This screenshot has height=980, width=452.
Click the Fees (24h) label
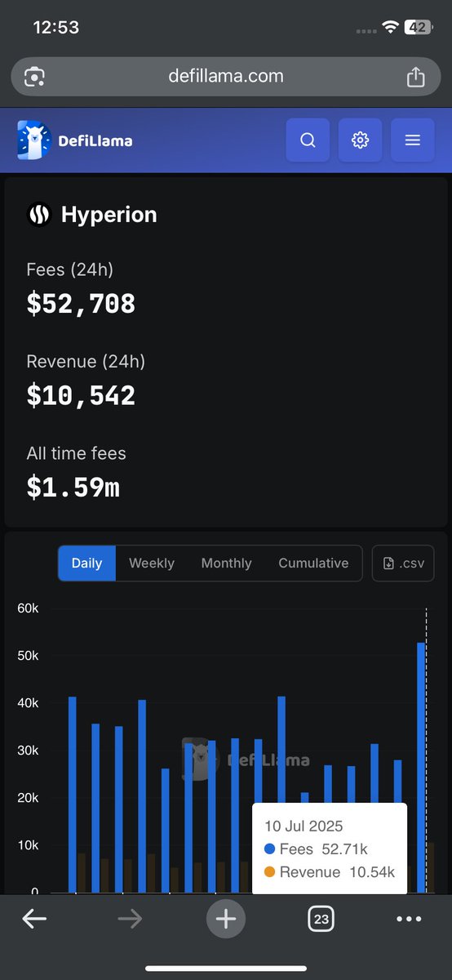click(x=69, y=269)
